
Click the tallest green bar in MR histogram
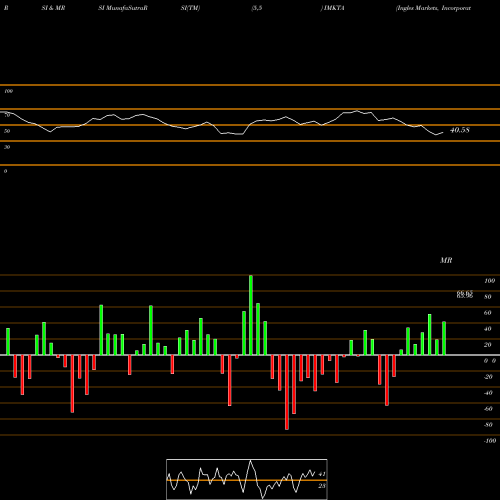pos(251,315)
